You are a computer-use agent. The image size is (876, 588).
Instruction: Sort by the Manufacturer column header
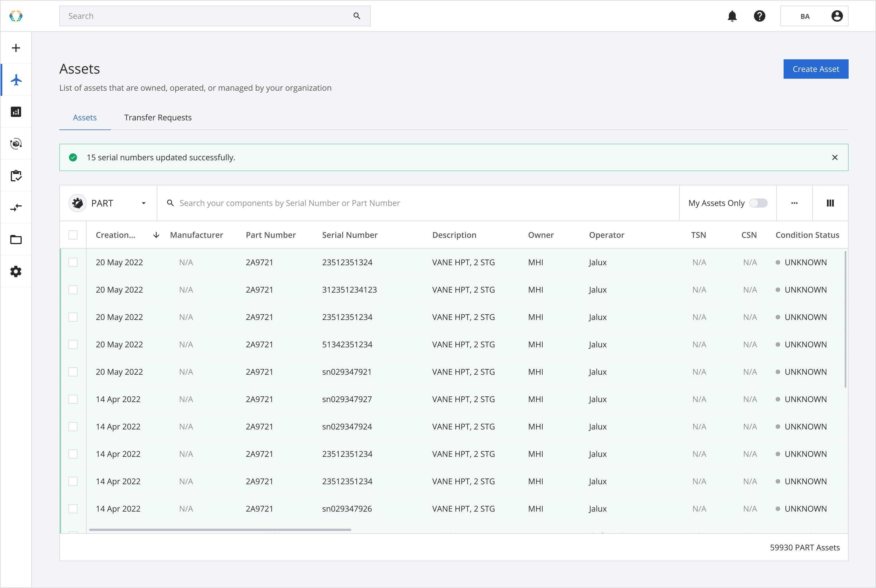click(196, 235)
